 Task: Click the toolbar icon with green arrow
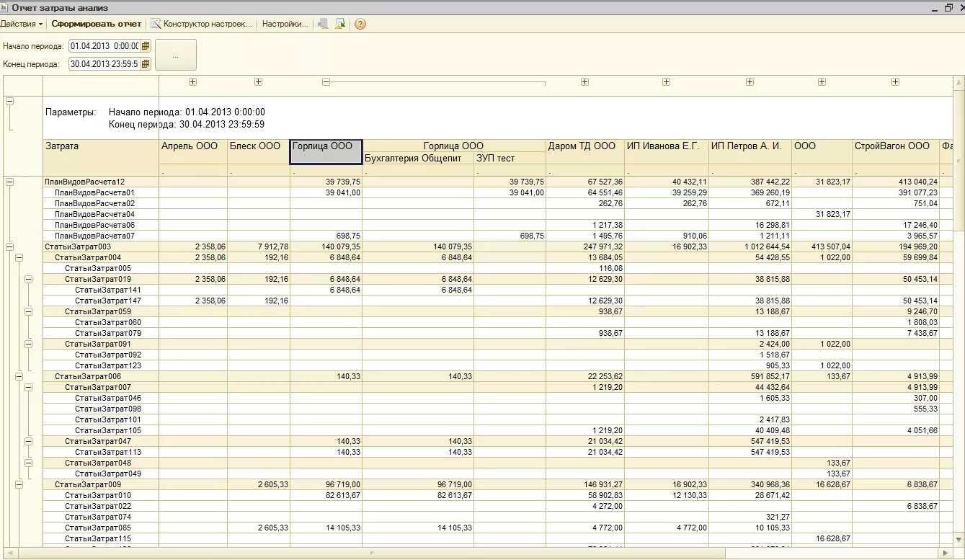point(340,24)
